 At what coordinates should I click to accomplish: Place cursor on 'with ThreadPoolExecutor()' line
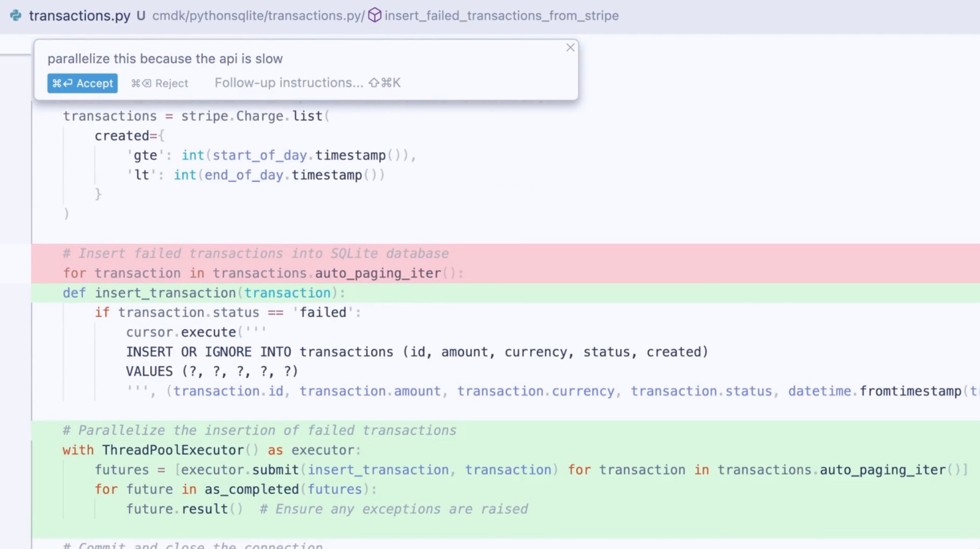click(x=211, y=450)
